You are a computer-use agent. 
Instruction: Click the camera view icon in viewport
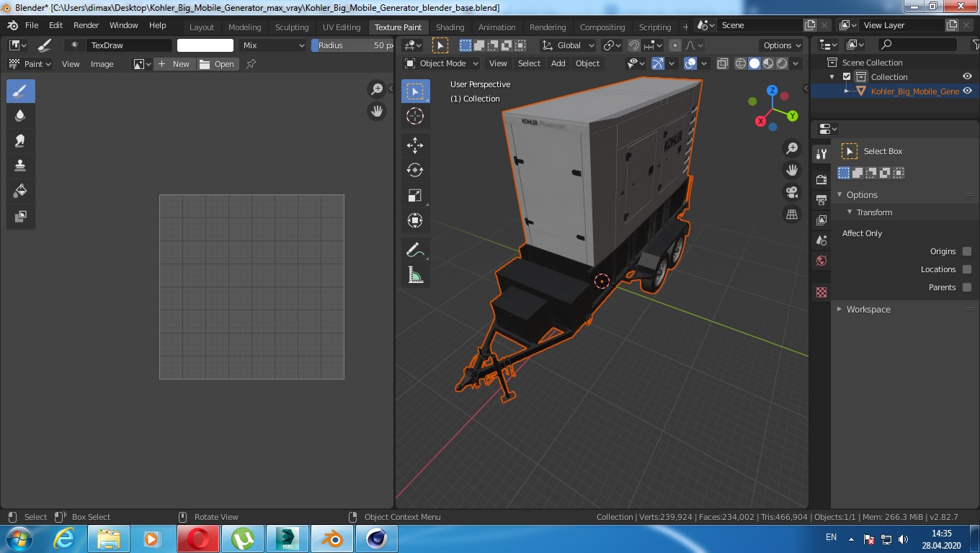click(792, 192)
